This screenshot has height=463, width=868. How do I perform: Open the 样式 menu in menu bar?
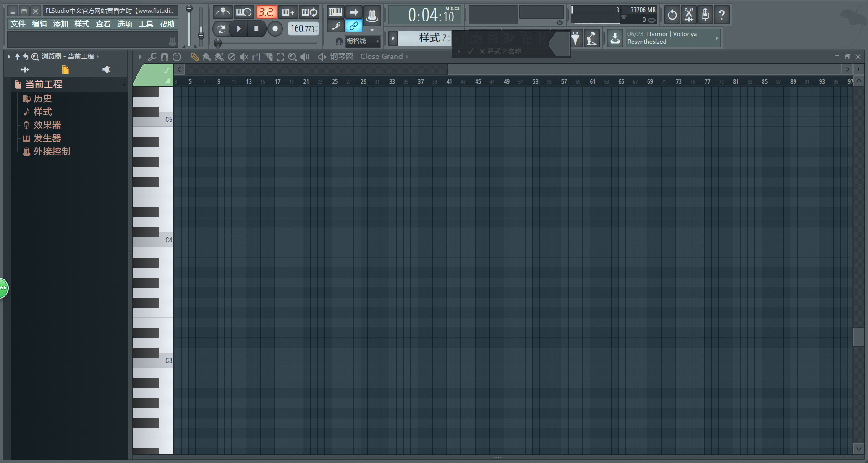[82, 24]
